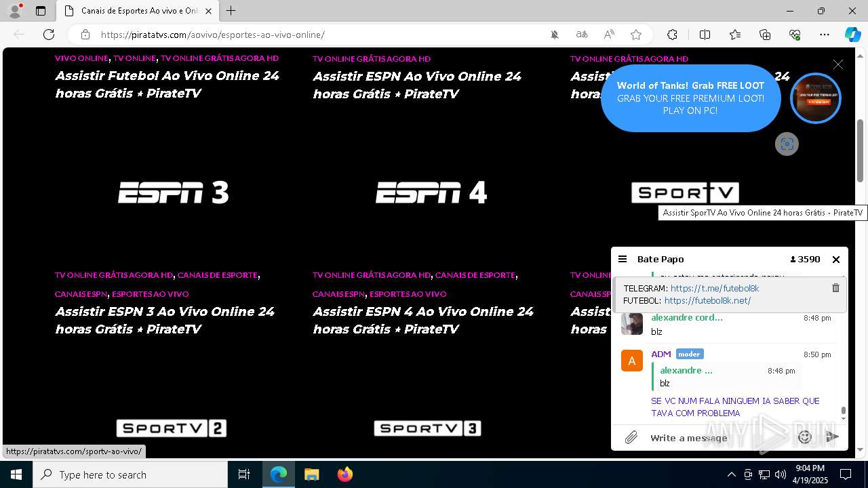The image size is (868, 488).
Task: Click the SporTV 2 logo
Action: pyautogui.click(x=171, y=428)
